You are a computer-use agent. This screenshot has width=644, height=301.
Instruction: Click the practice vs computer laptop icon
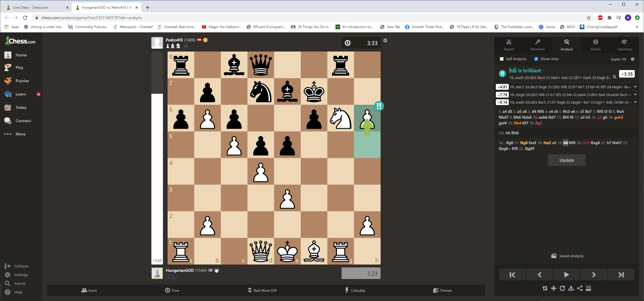pyautogui.click(x=588, y=288)
